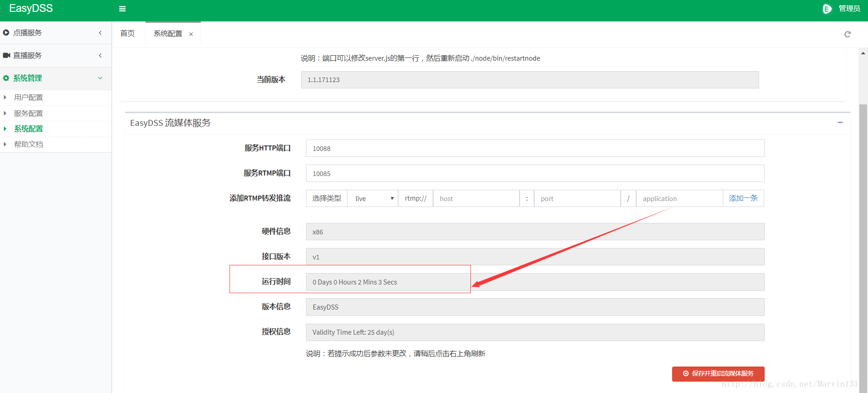The height and width of the screenshot is (393, 868).
Task: Click the 系统管理 gear icon
Action: (6, 78)
